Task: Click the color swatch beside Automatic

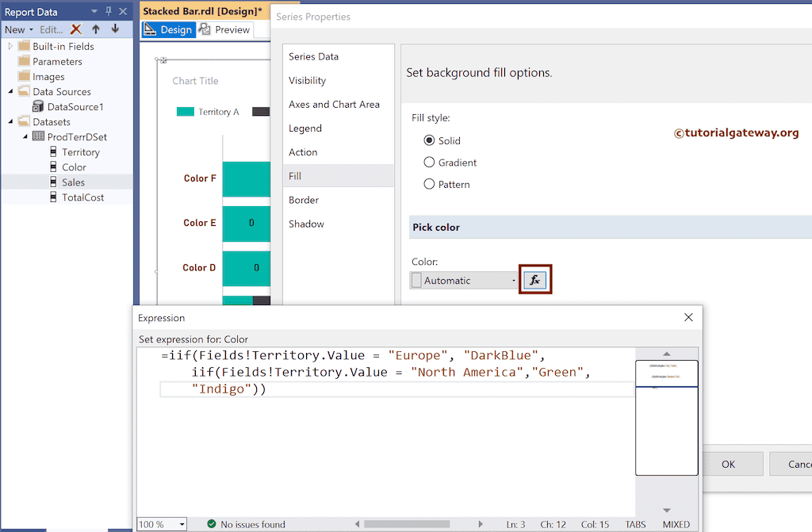Action: [416, 279]
